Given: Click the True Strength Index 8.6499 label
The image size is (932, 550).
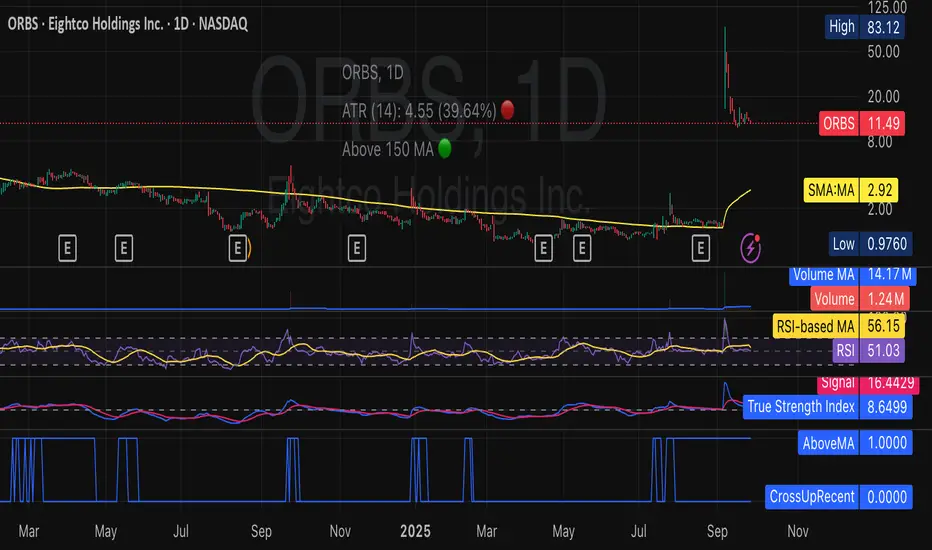Looking at the screenshot, I should point(827,407).
